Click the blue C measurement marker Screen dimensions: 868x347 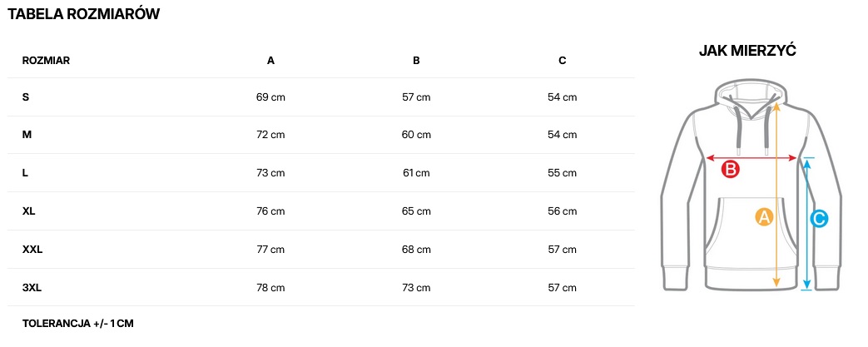(x=818, y=219)
